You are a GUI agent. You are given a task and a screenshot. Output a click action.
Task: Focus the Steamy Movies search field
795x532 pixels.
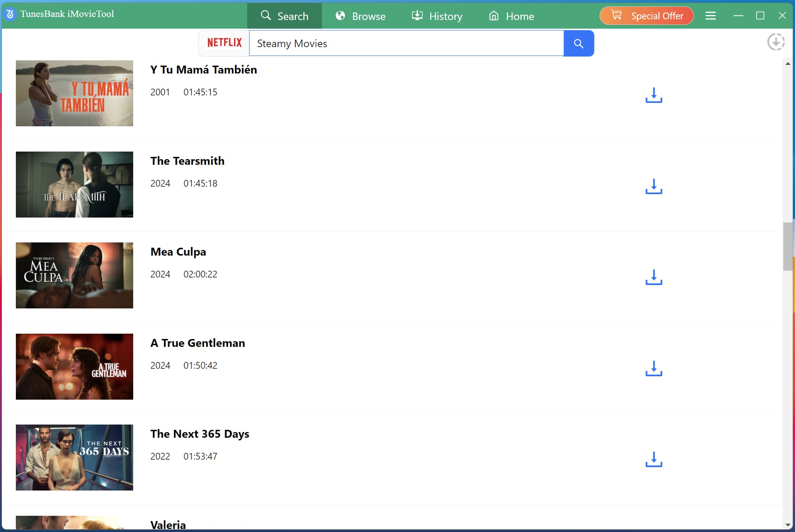(406, 44)
